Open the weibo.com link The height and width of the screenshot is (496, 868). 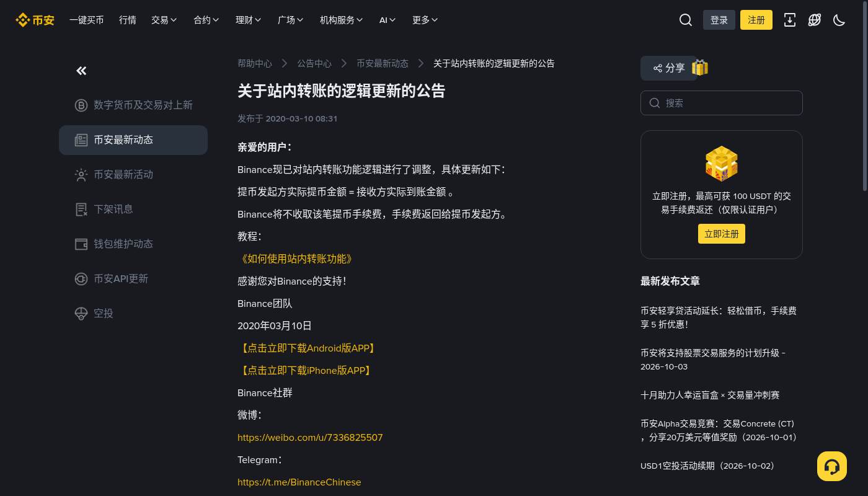310,438
